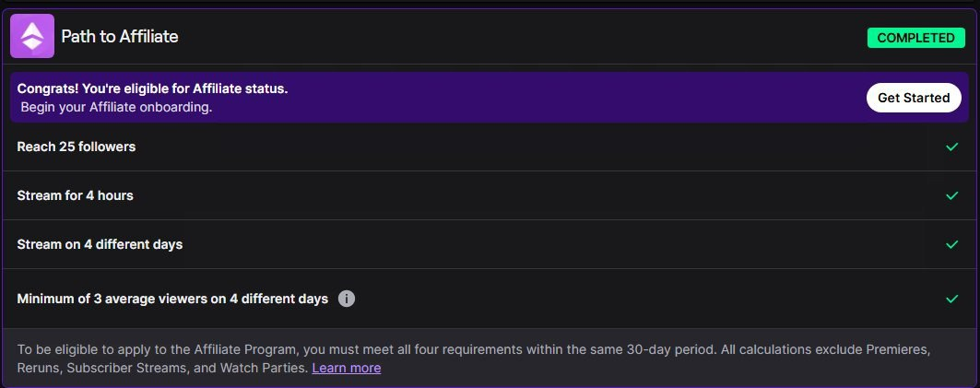Click the green checkmark for Reach 25 followers
Viewport: 980px width, 388px height.
pyautogui.click(x=952, y=147)
